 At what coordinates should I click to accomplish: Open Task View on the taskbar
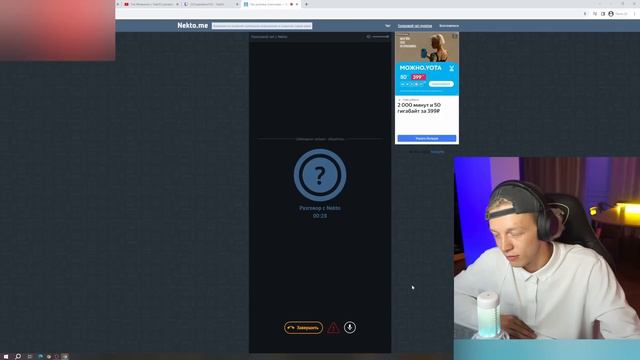coord(30,356)
